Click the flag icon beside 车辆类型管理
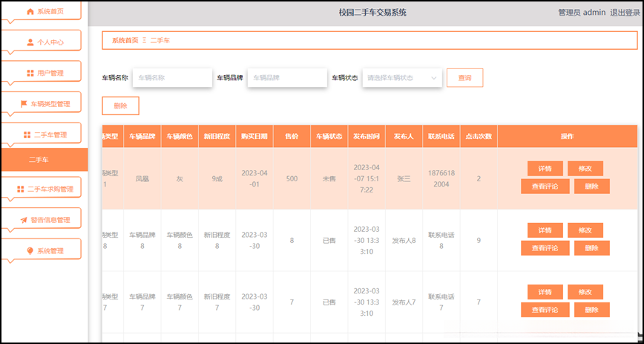 click(24, 104)
